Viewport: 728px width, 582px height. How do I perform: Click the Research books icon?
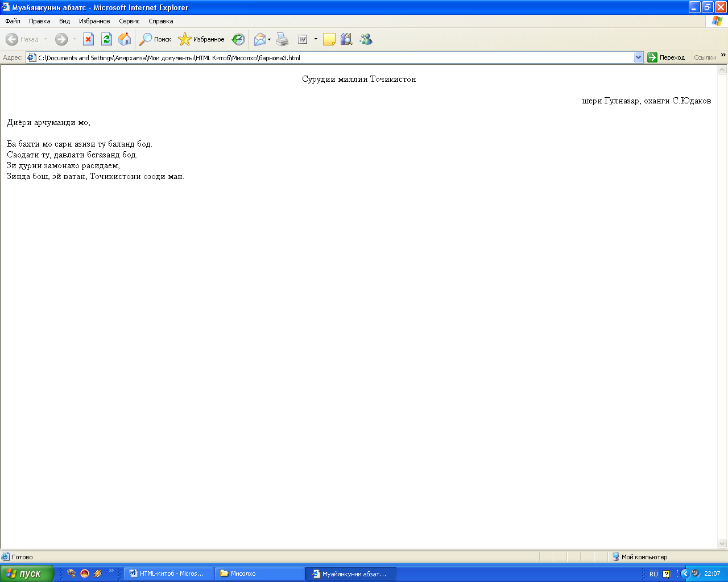click(x=346, y=39)
